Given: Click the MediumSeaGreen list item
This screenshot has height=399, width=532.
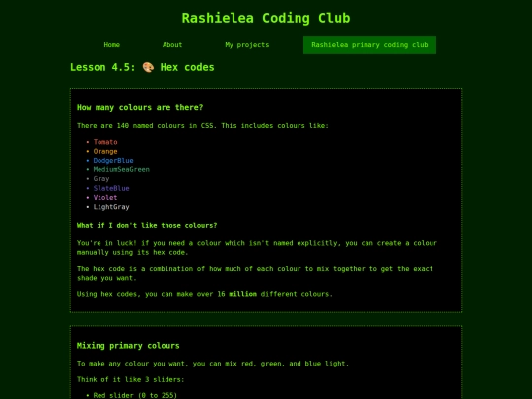Looking at the screenshot, I should pyautogui.click(x=121, y=169).
